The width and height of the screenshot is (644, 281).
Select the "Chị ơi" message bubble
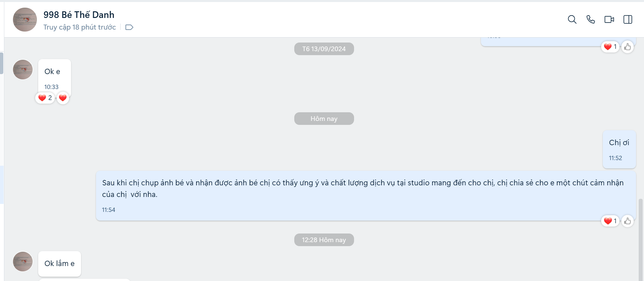(619, 149)
